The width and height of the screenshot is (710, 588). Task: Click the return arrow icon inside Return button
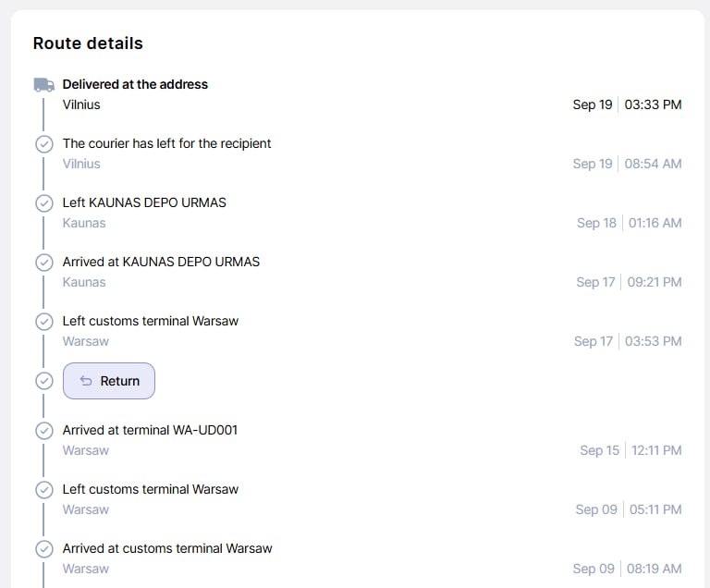[x=86, y=381]
